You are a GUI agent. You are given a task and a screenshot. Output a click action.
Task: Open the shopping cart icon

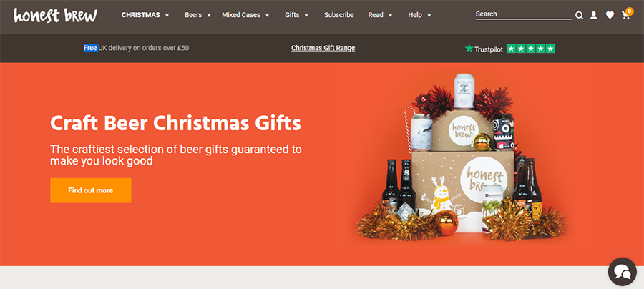click(x=626, y=16)
